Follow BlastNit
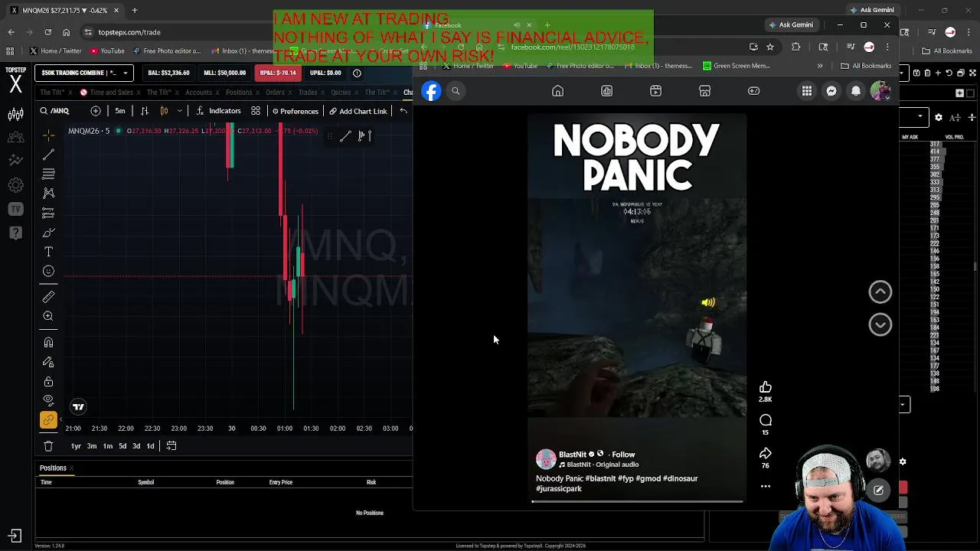The height and width of the screenshot is (551, 980). click(623, 455)
